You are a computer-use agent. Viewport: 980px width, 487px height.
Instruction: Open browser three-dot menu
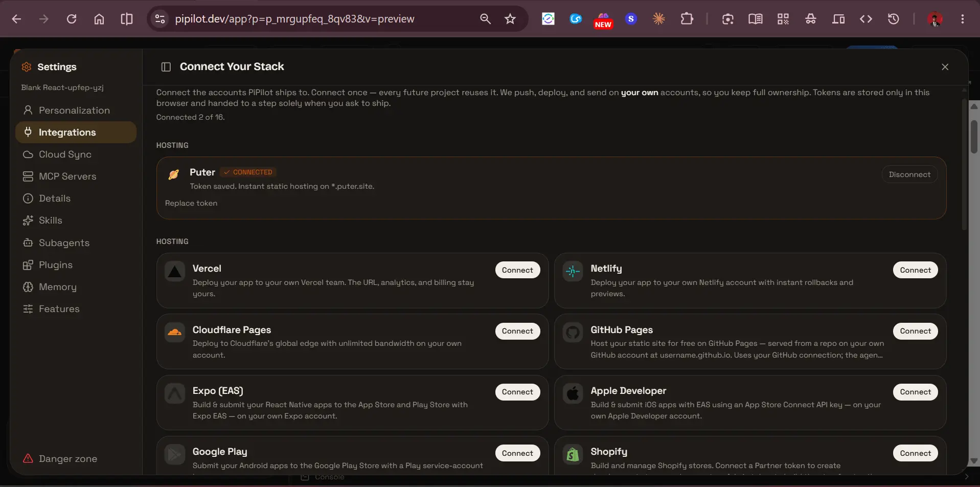coord(963,19)
